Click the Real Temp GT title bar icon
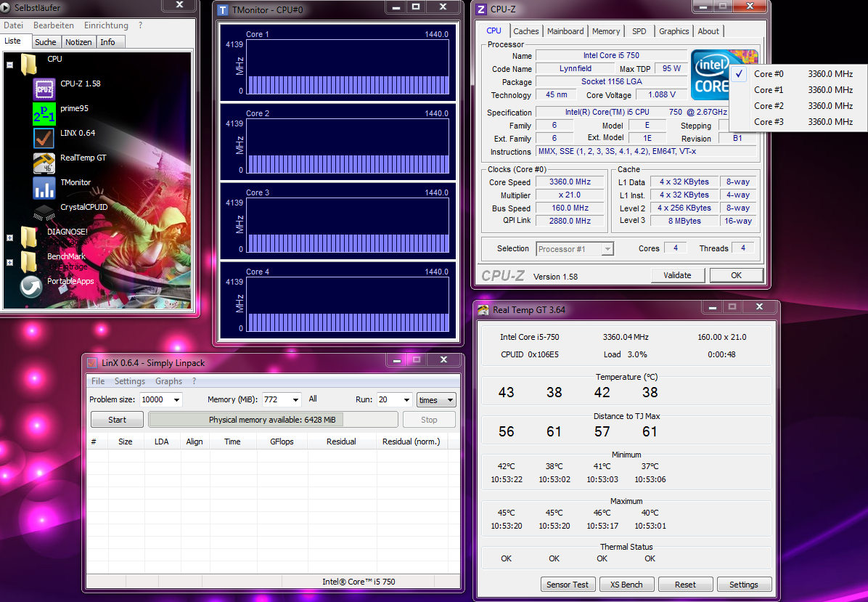 (x=483, y=310)
